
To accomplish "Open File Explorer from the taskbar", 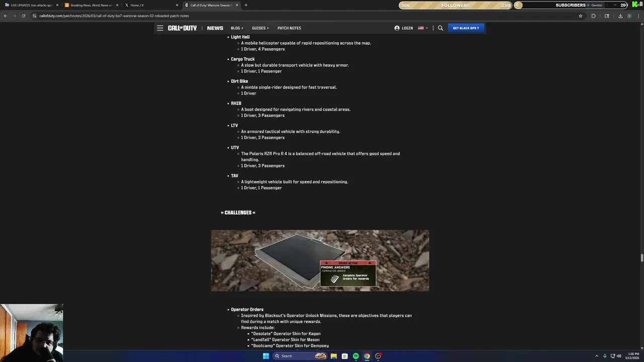I will click(x=334, y=356).
